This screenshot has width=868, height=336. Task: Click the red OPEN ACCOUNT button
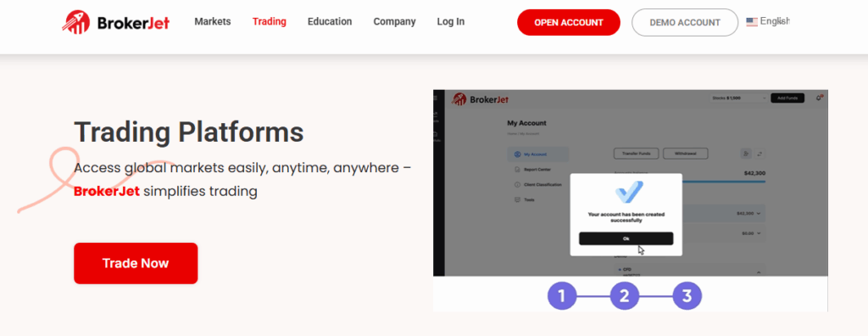pos(569,23)
